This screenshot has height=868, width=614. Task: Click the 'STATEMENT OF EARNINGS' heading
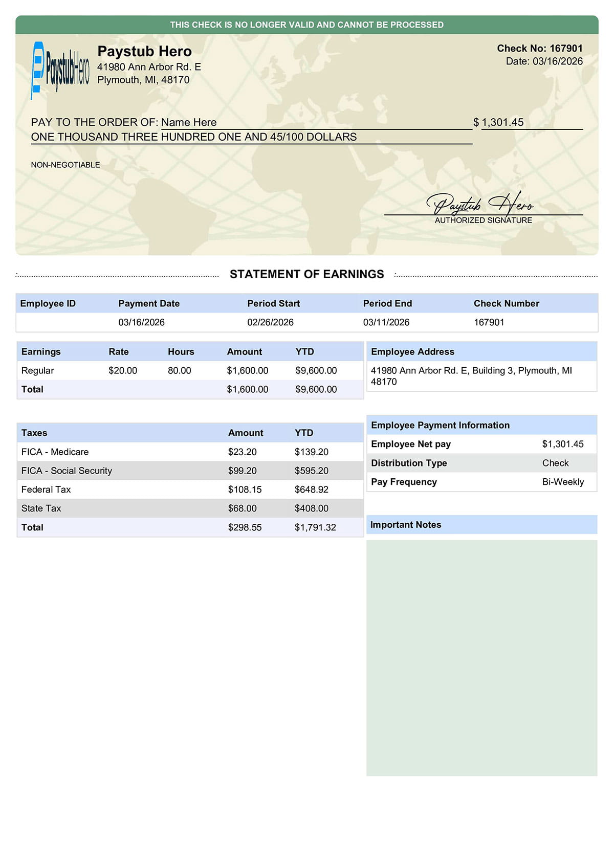pyautogui.click(x=307, y=274)
